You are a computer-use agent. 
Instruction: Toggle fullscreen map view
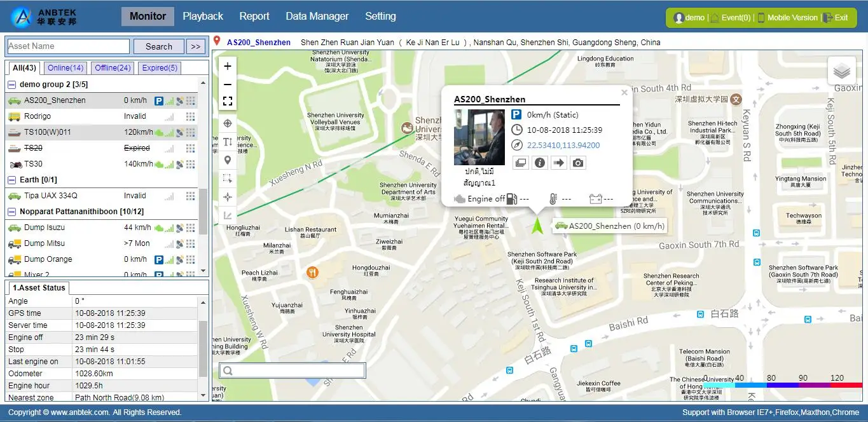(228, 102)
